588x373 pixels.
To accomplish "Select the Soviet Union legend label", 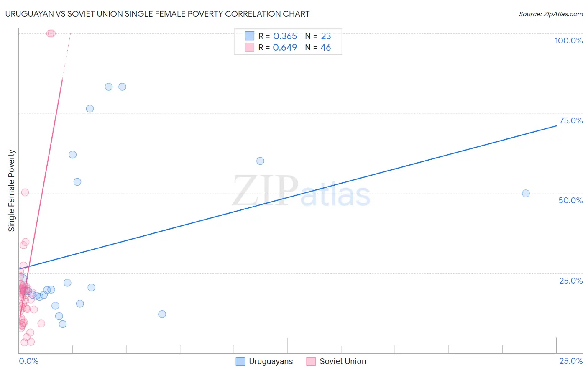I will [343, 361].
